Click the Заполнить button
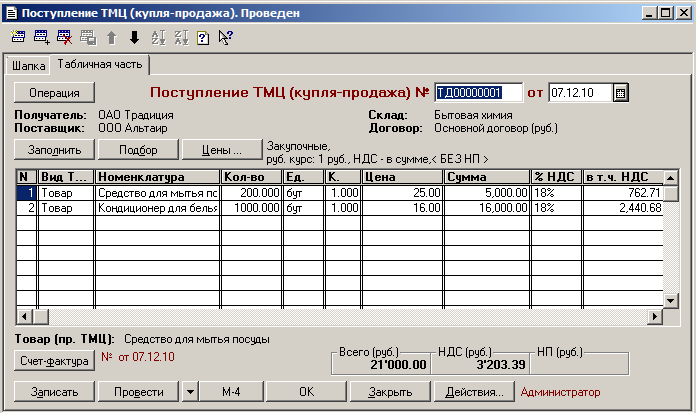 point(54,150)
